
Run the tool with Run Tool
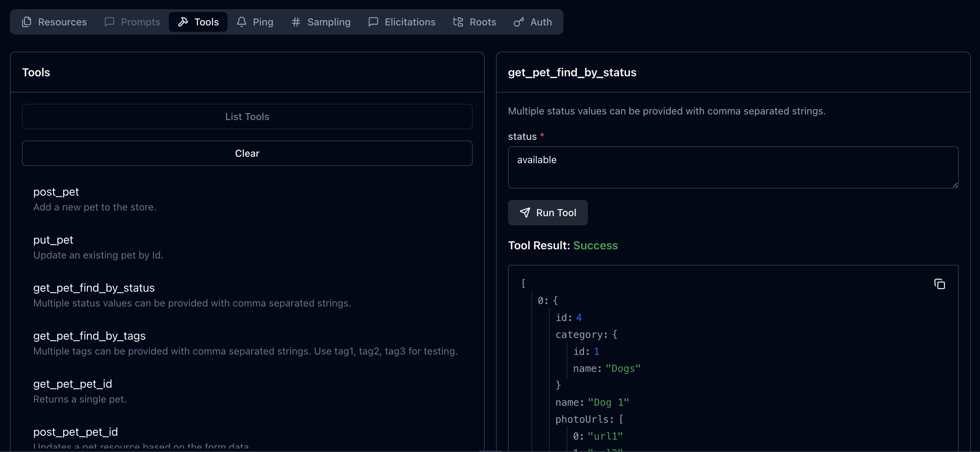tap(548, 213)
